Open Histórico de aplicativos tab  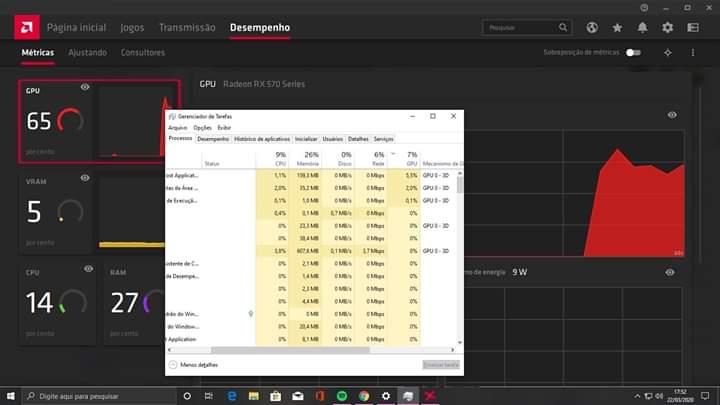point(262,139)
